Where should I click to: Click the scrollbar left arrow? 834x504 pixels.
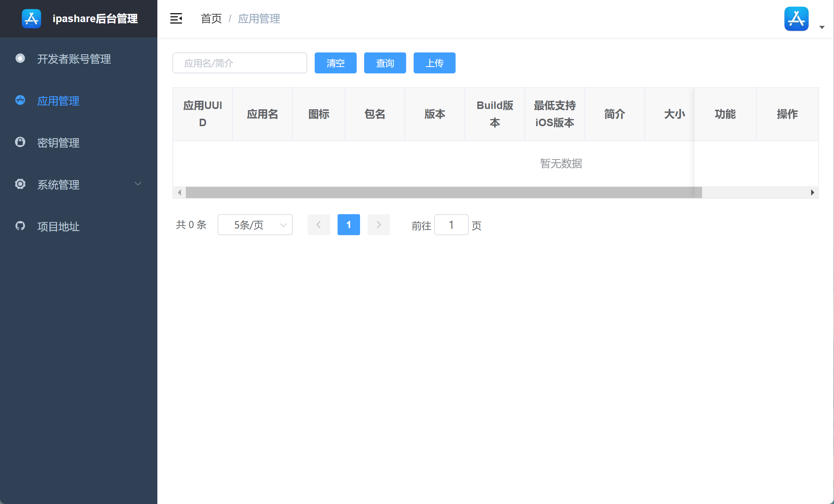pyautogui.click(x=179, y=192)
